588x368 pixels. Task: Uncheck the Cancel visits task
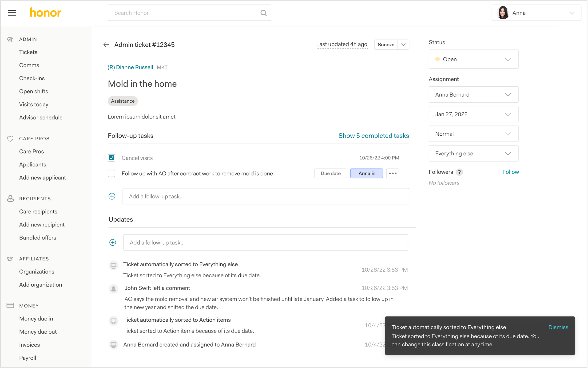click(x=111, y=158)
